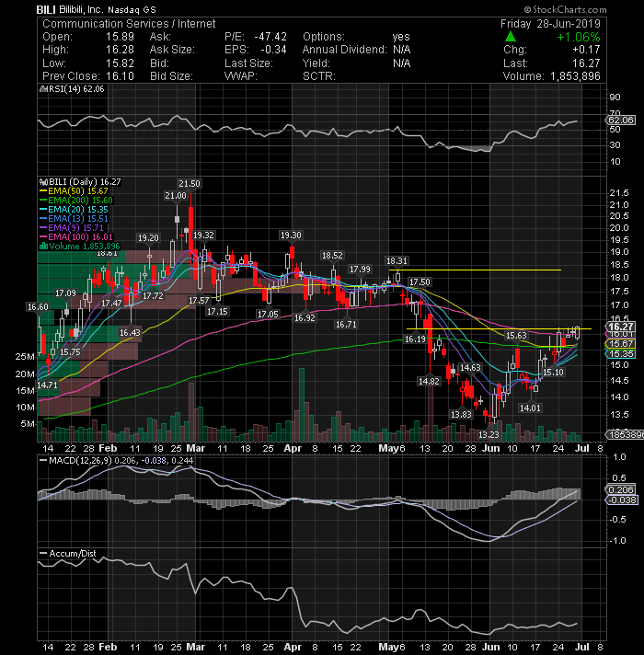Click the EMA(100) 16.01 legend entry

[76, 236]
